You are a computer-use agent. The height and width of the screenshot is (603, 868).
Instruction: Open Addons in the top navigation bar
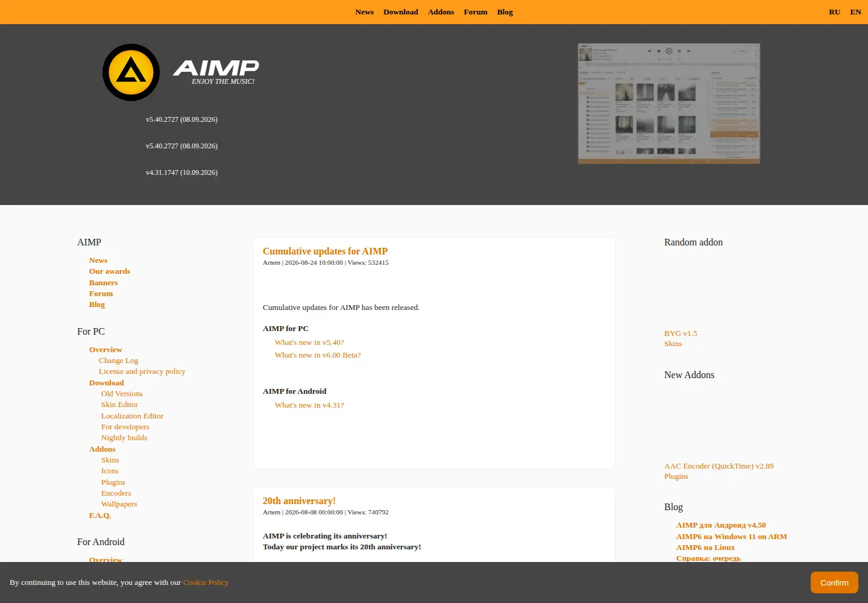coord(441,12)
